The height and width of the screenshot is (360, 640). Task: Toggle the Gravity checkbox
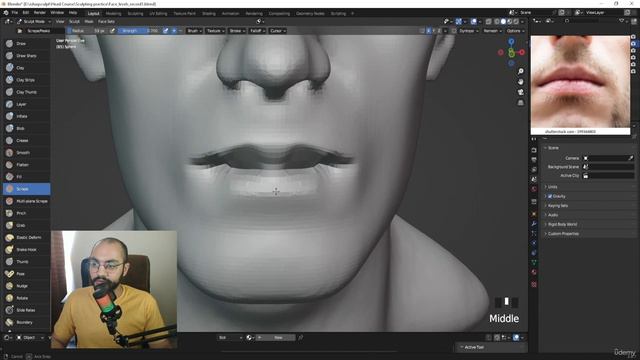(550, 196)
